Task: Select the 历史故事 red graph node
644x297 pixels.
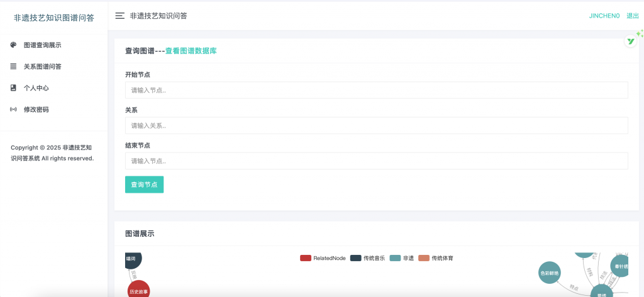Action: click(x=139, y=289)
